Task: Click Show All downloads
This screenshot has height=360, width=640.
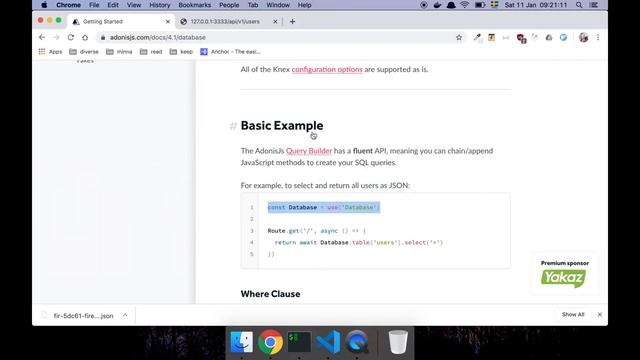Action: click(x=573, y=314)
